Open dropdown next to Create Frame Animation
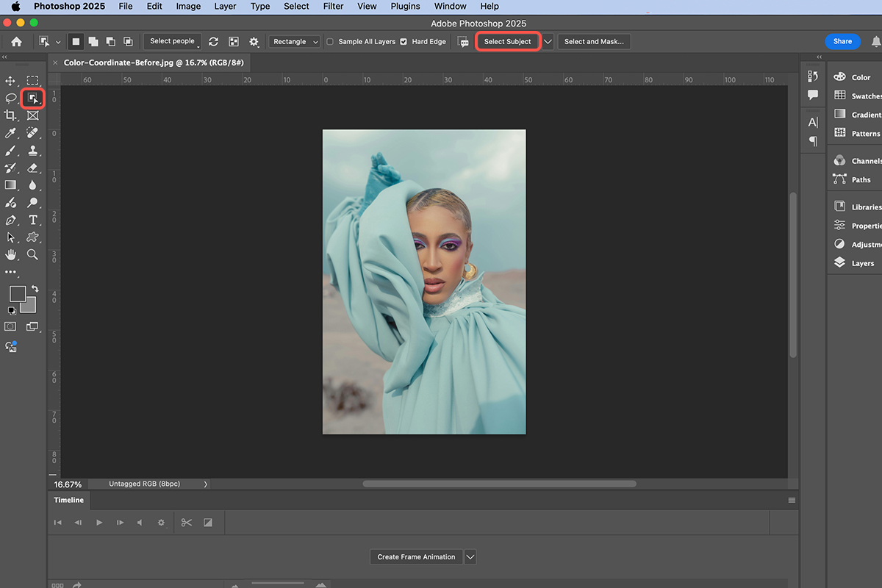This screenshot has height=588, width=882. (470, 557)
